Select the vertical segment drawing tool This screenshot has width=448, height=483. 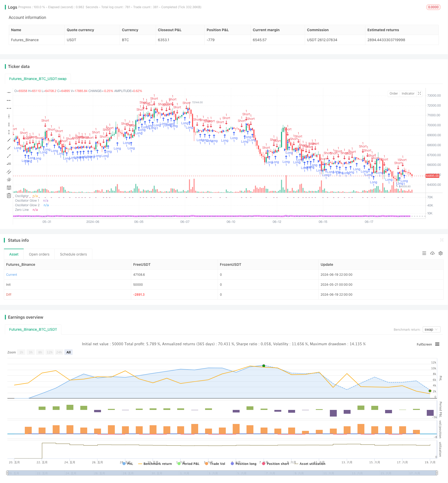(x=9, y=132)
